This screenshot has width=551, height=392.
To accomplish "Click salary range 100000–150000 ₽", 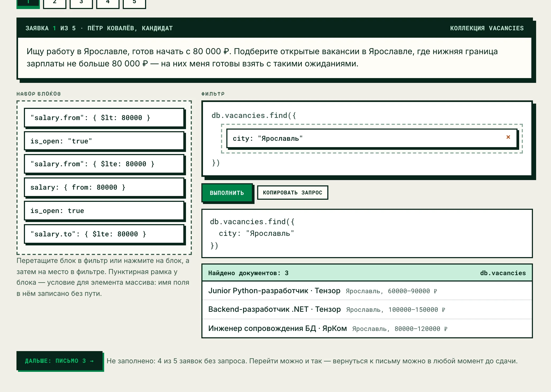I will [417, 310].
